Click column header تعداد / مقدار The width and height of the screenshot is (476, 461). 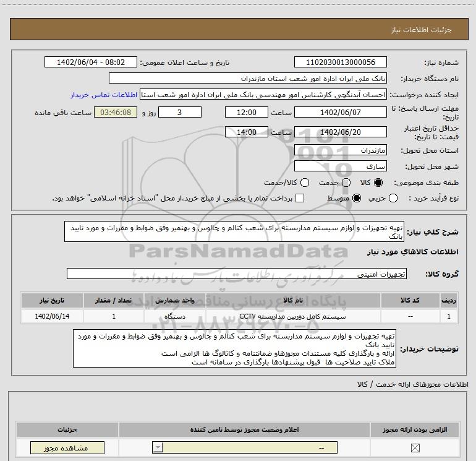(114, 300)
